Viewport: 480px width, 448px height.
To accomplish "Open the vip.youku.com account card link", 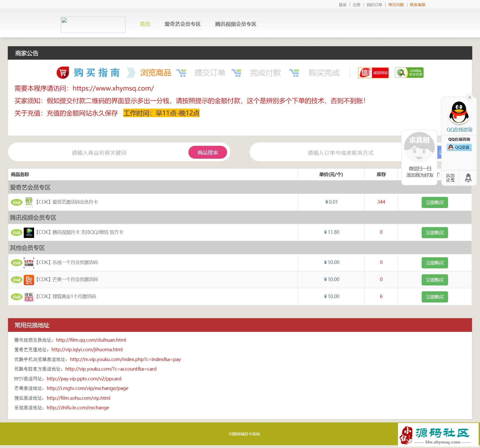I will (x=111, y=369).
